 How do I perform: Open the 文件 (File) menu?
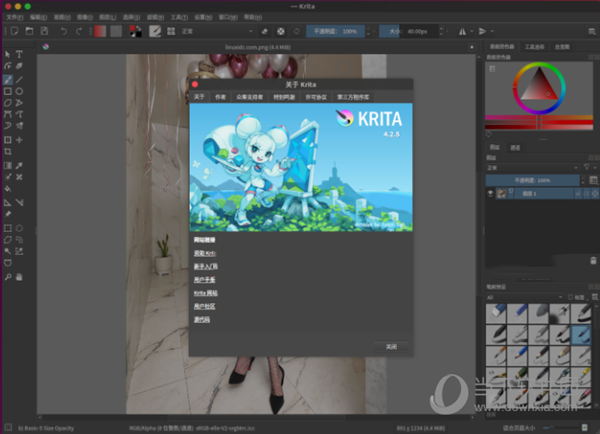15,17
